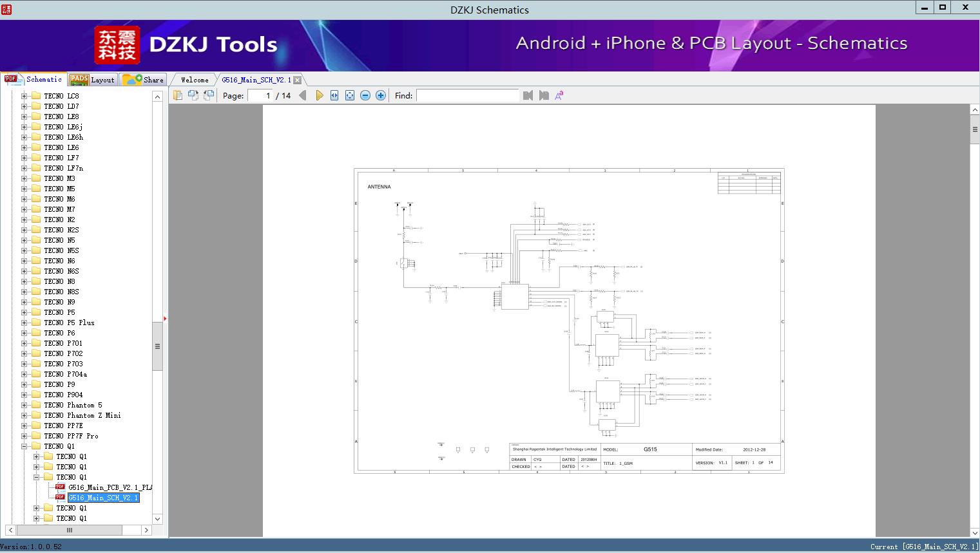Click the copy document icon in toolbar

[178, 95]
